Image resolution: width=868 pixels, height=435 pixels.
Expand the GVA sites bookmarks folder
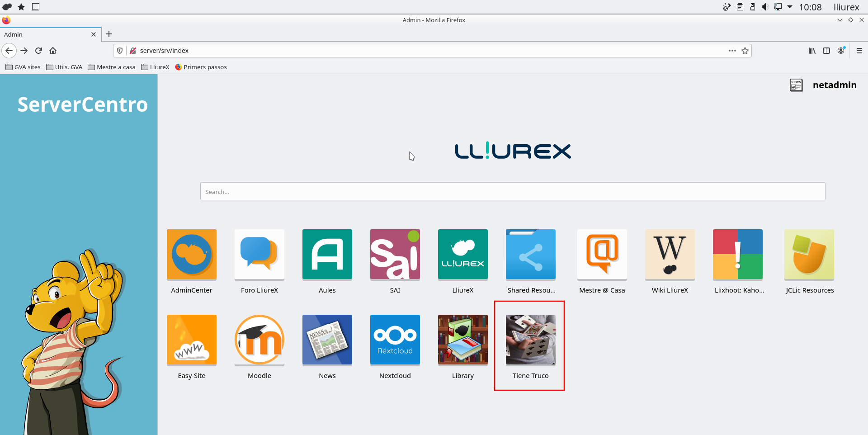(x=23, y=67)
